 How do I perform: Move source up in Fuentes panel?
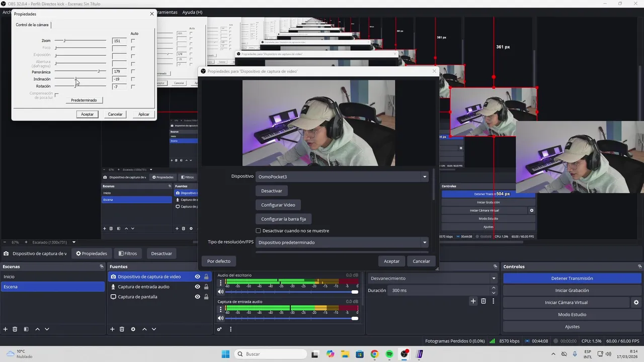click(x=144, y=329)
